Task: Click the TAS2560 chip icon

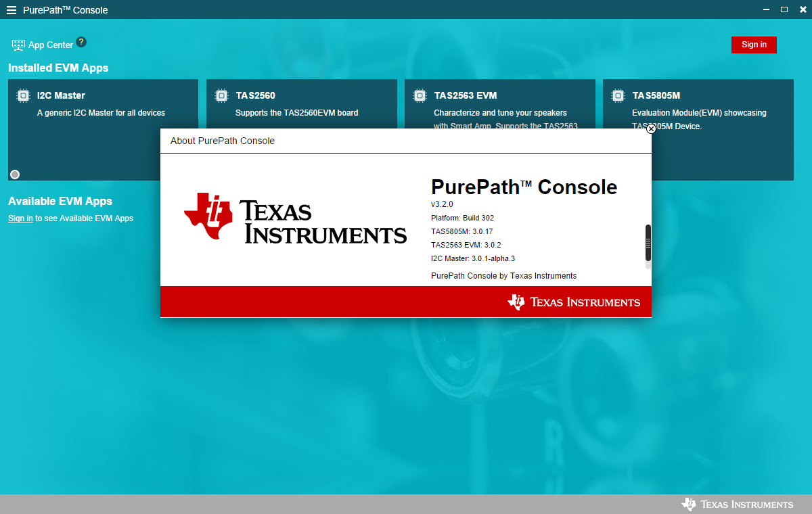Action: 221,95
